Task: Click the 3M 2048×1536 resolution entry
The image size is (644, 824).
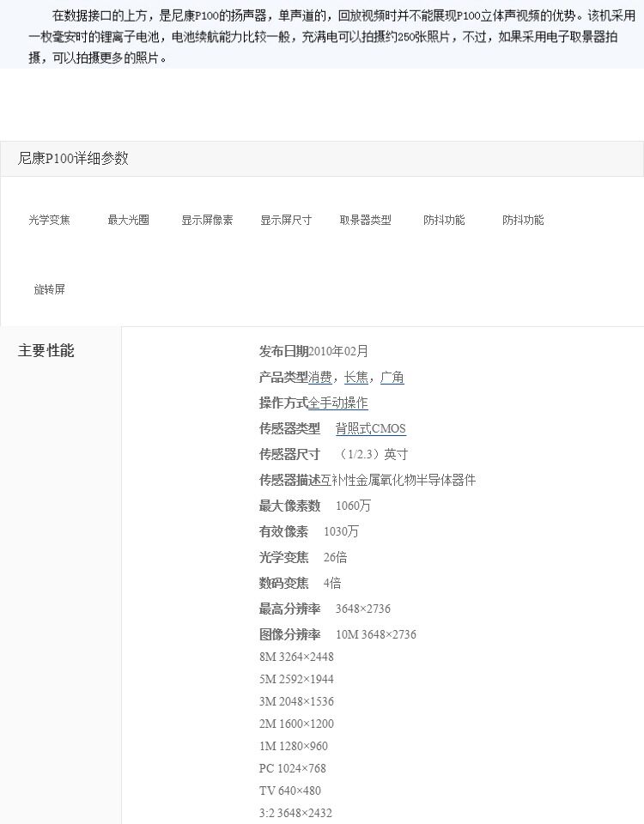Action: (296, 701)
